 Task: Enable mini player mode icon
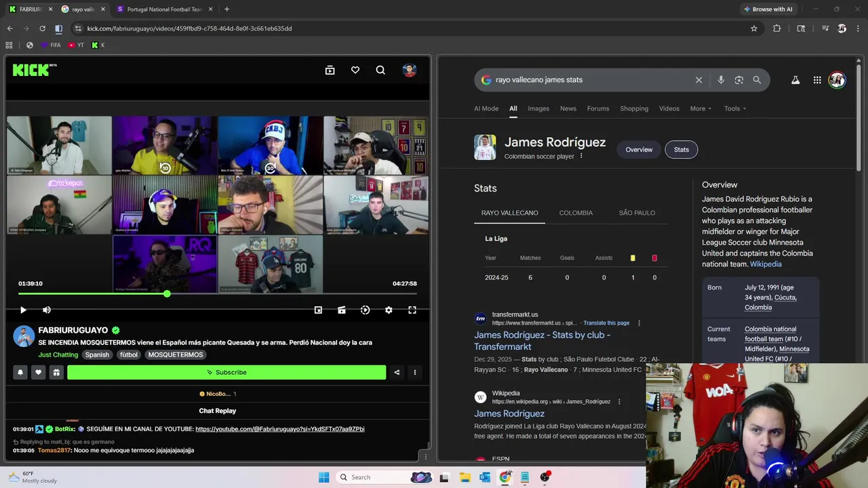[x=318, y=310]
